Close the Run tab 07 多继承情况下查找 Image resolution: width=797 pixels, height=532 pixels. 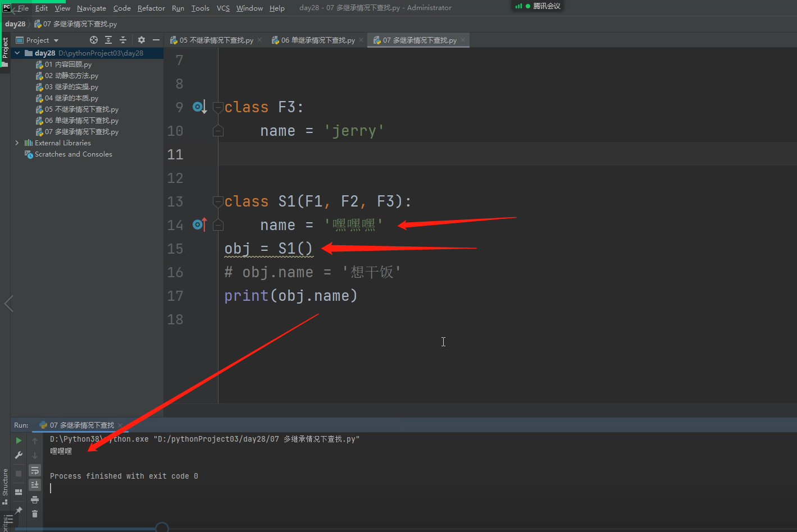coord(120,425)
